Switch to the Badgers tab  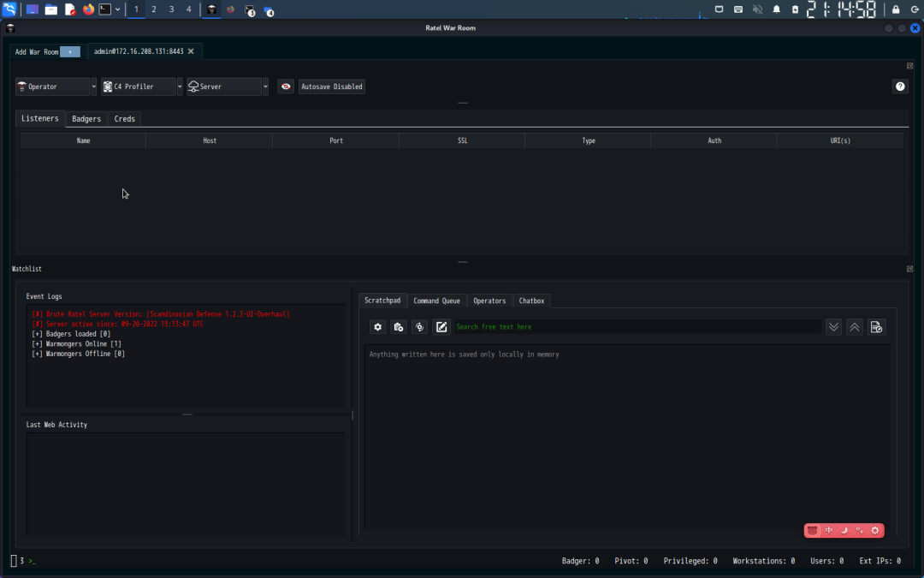click(x=86, y=119)
